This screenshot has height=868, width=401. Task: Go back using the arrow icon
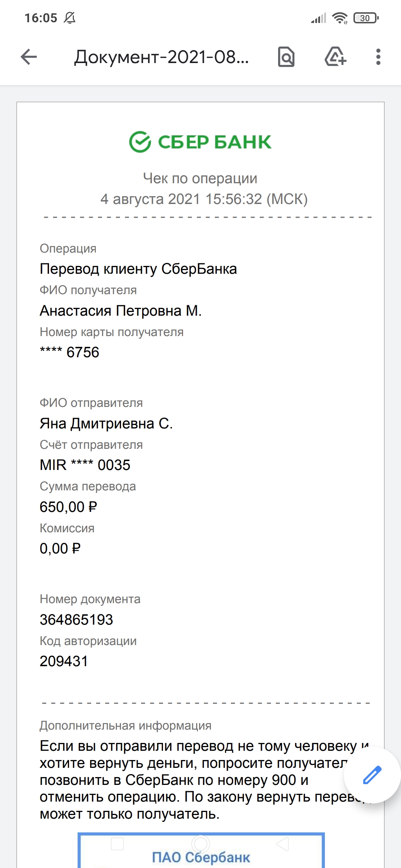(29, 57)
